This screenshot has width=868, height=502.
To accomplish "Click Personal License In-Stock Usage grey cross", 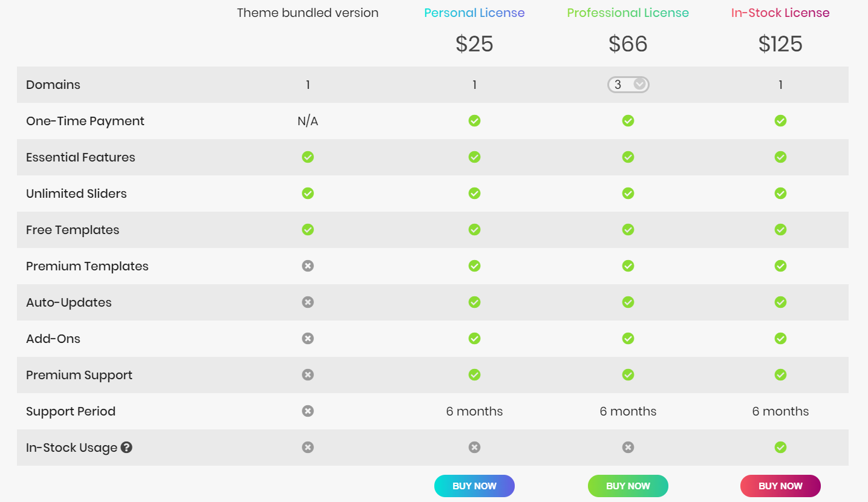I will pos(474,448).
